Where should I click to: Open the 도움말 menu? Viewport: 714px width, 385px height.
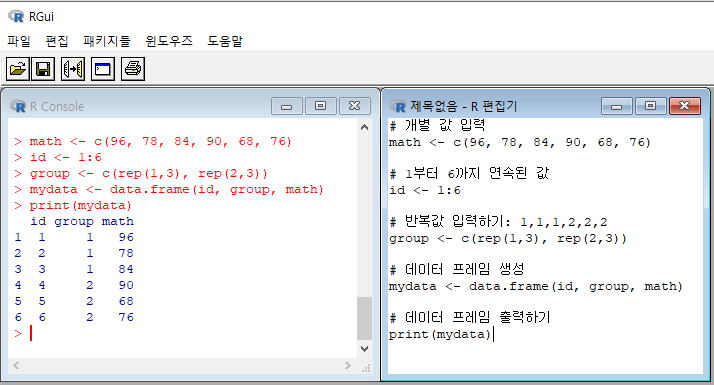(225, 41)
